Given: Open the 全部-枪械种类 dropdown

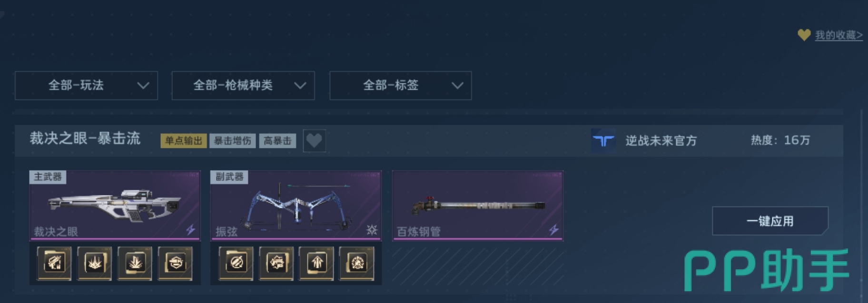Looking at the screenshot, I should pos(243,86).
